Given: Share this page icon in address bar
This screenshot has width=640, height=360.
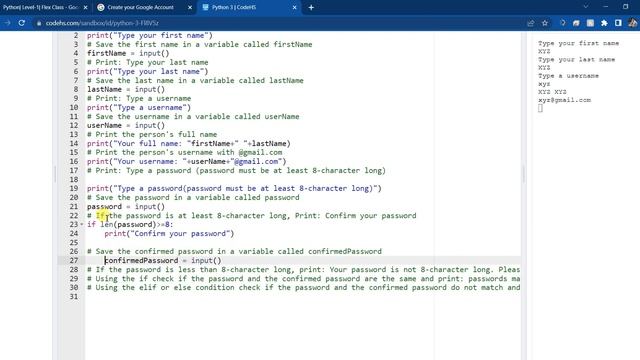Looking at the screenshot, I should click(x=531, y=23).
